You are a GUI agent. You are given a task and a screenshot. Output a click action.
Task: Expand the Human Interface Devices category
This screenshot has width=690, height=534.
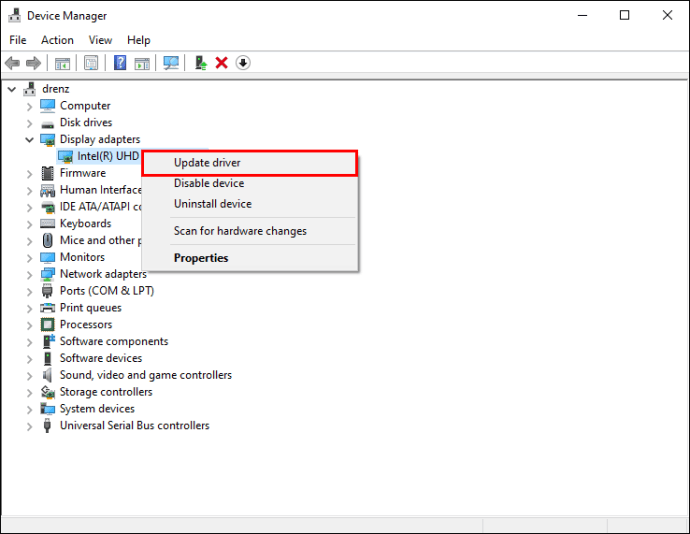pyautogui.click(x=29, y=191)
